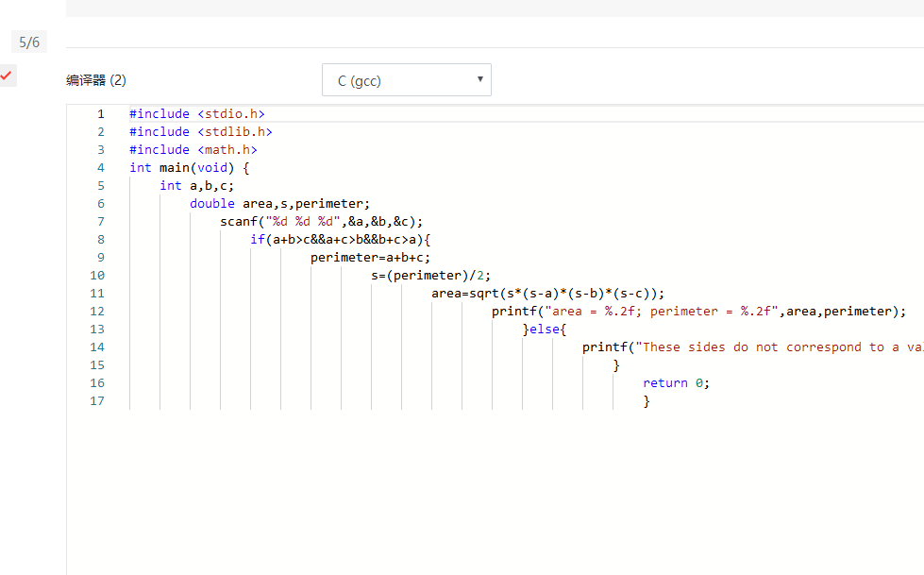Click the }else{ code line
Screen dimensions: 924x575
(x=544, y=330)
